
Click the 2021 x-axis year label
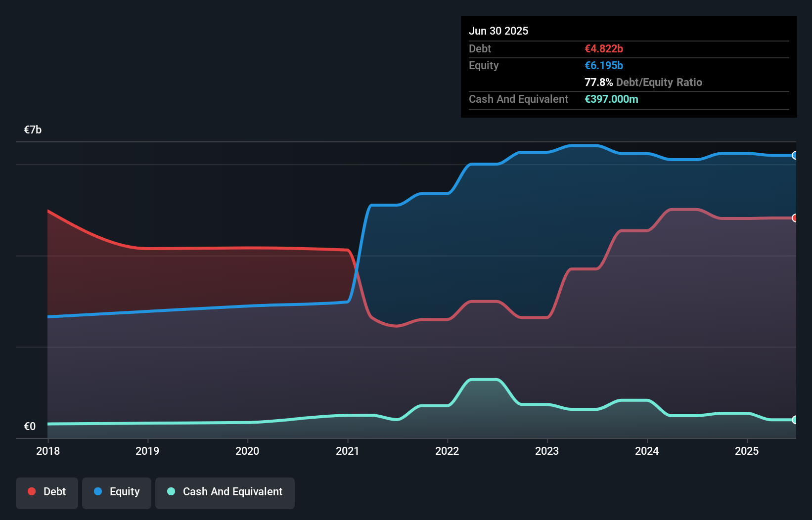click(347, 451)
